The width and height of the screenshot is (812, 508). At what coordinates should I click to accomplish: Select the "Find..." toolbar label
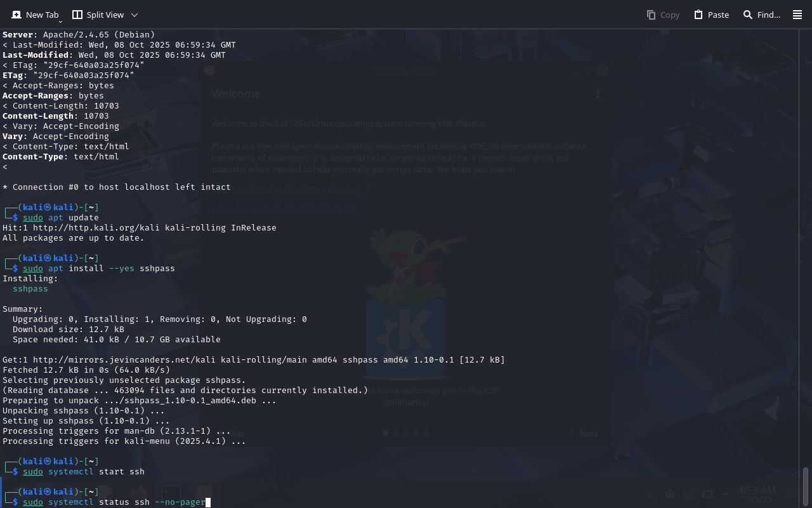(x=769, y=15)
